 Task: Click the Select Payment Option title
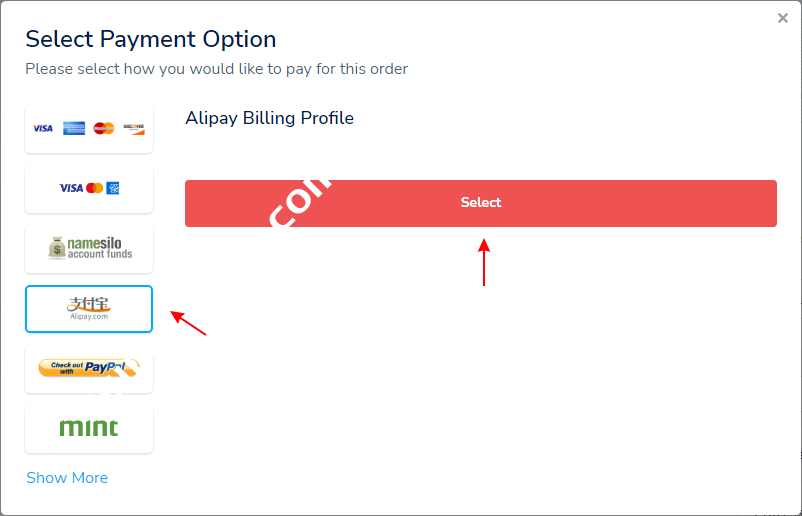point(151,40)
